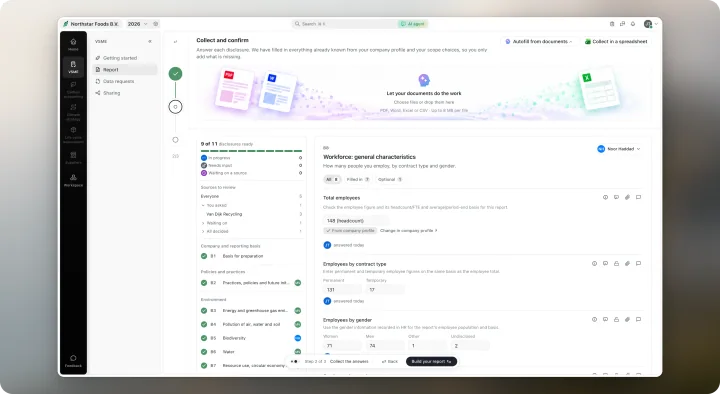Screen dimensions: 720x394
Task: Select Report in the VSME menu
Action: click(x=125, y=69)
